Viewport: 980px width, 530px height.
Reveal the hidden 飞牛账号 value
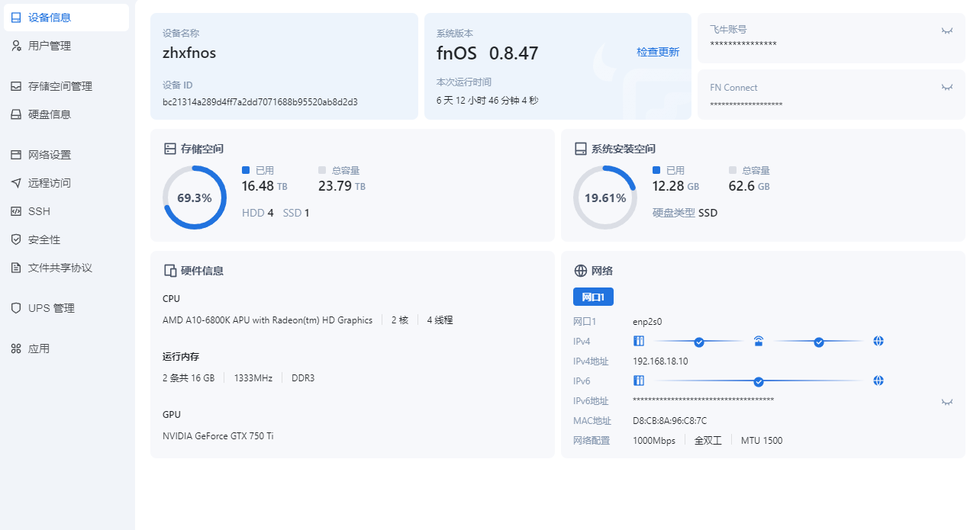[947, 31]
